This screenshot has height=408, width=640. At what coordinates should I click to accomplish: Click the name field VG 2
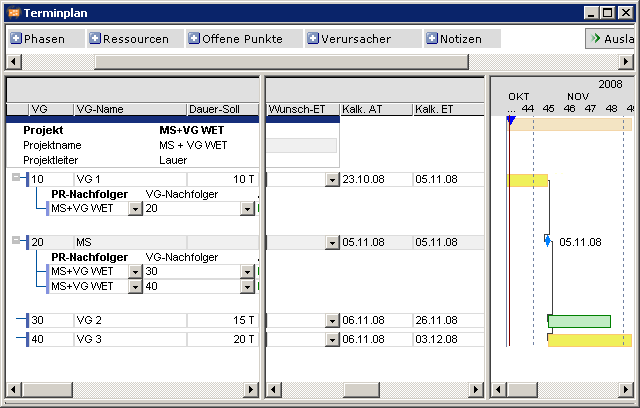coord(130,321)
